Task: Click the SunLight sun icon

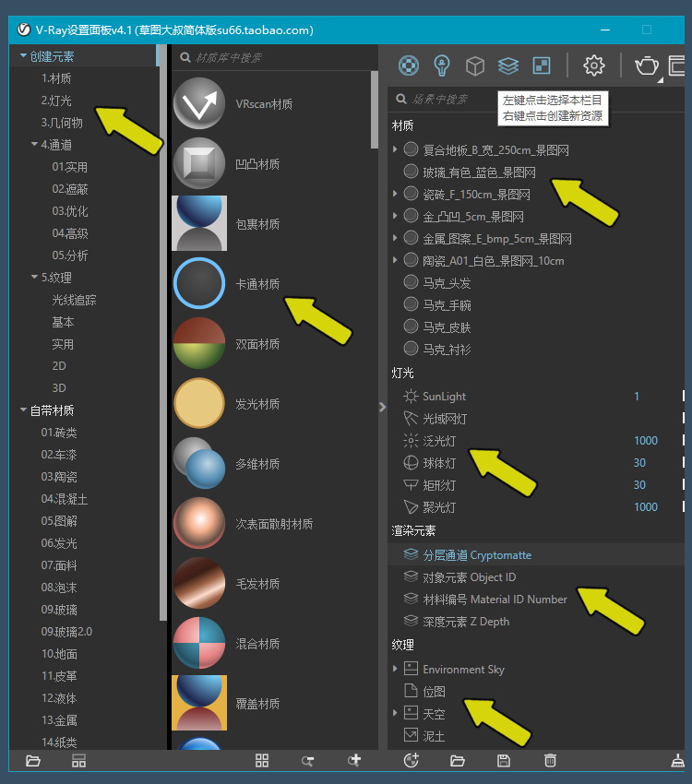Action: [x=411, y=397]
